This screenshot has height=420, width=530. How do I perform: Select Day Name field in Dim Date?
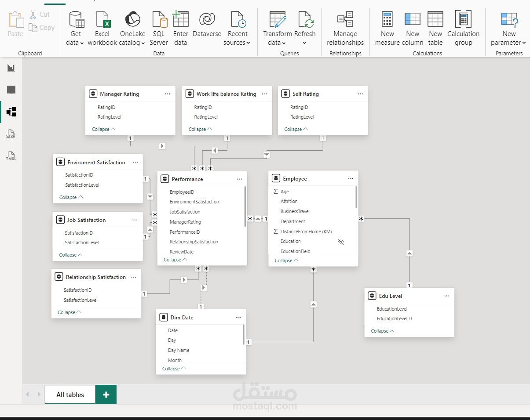tap(179, 350)
